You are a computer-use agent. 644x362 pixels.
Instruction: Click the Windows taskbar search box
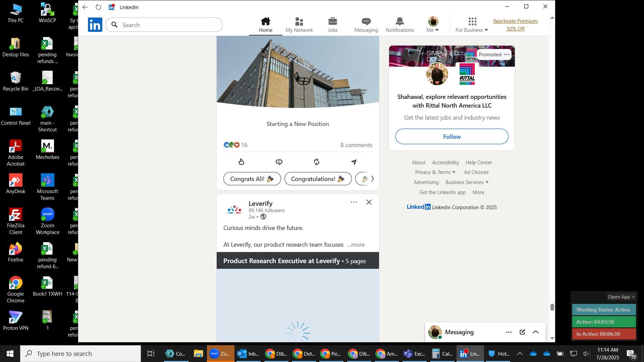pos(80,354)
